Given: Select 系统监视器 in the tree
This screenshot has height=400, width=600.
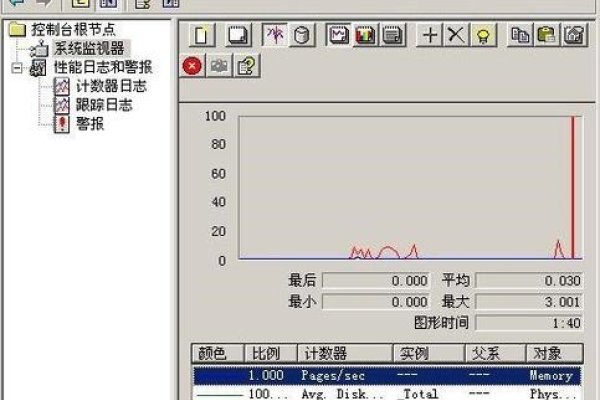Looking at the screenshot, I should point(89,48).
